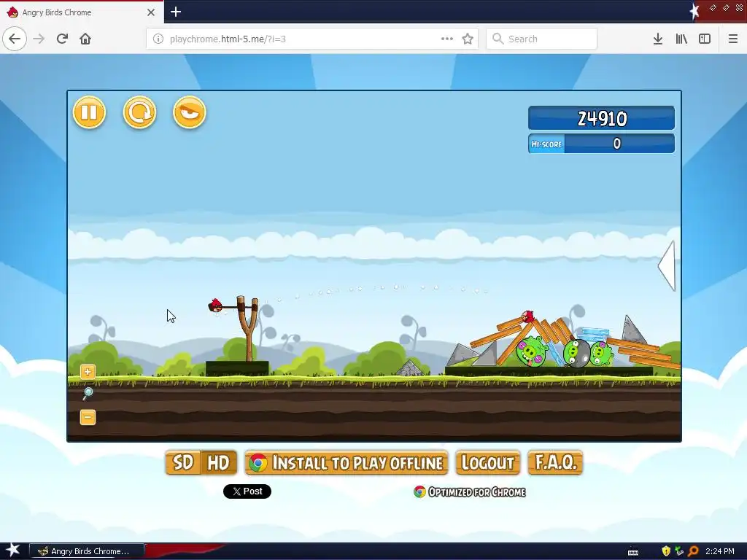Viewport: 747px width, 560px height.
Task: Click the browser Search field
Action: 542,39
